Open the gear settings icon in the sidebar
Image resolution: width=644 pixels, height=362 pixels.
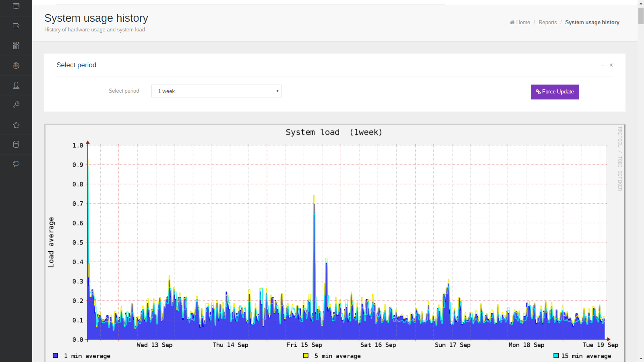pyautogui.click(x=16, y=65)
